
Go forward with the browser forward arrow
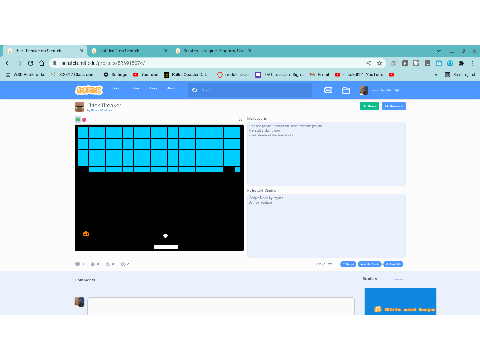point(19,63)
